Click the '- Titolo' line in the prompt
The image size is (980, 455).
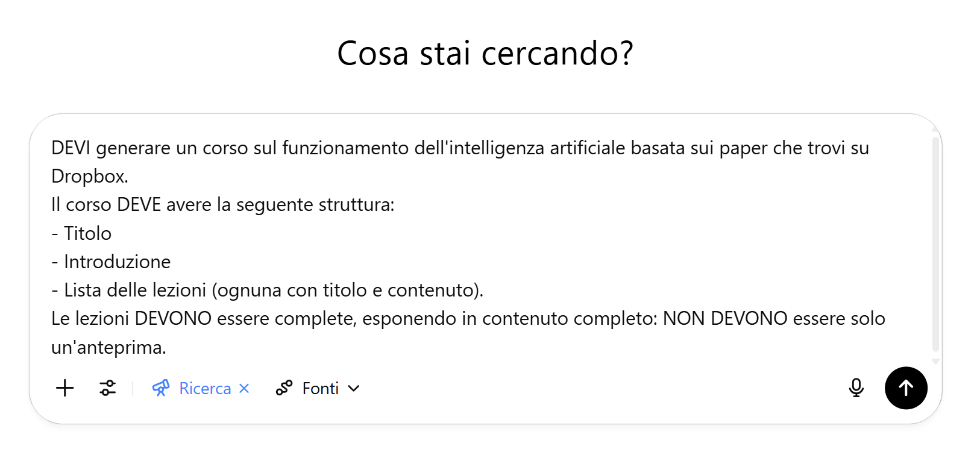click(x=81, y=233)
